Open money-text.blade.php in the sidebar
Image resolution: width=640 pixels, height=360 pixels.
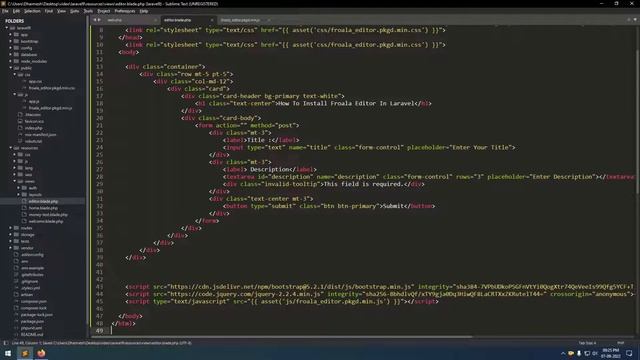tap(48, 215)
